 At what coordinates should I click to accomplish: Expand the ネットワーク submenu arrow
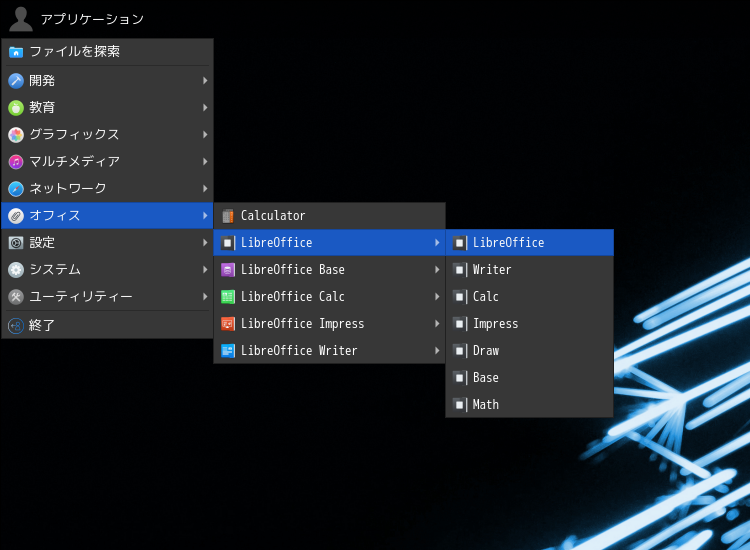coord(205,188)
